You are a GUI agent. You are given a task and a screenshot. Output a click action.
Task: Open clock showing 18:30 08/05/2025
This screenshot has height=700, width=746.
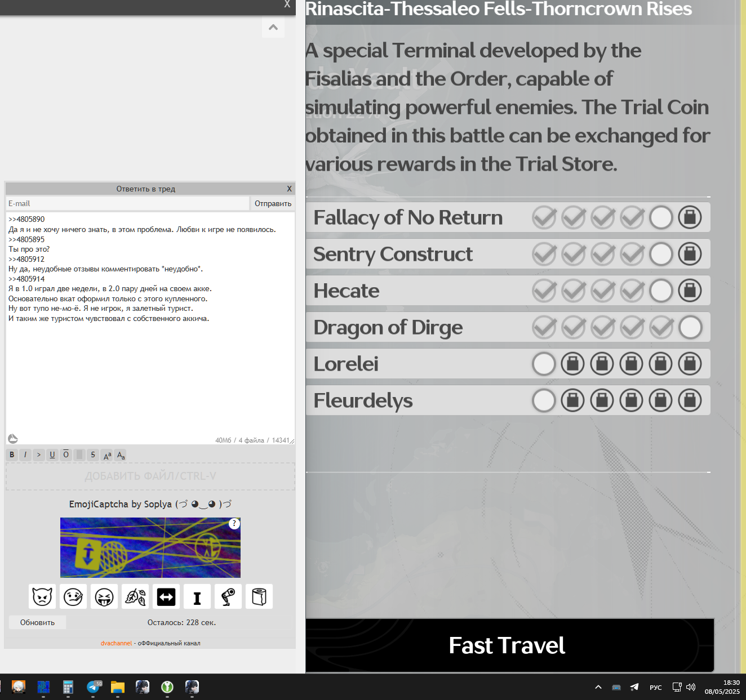pos(722,686)
